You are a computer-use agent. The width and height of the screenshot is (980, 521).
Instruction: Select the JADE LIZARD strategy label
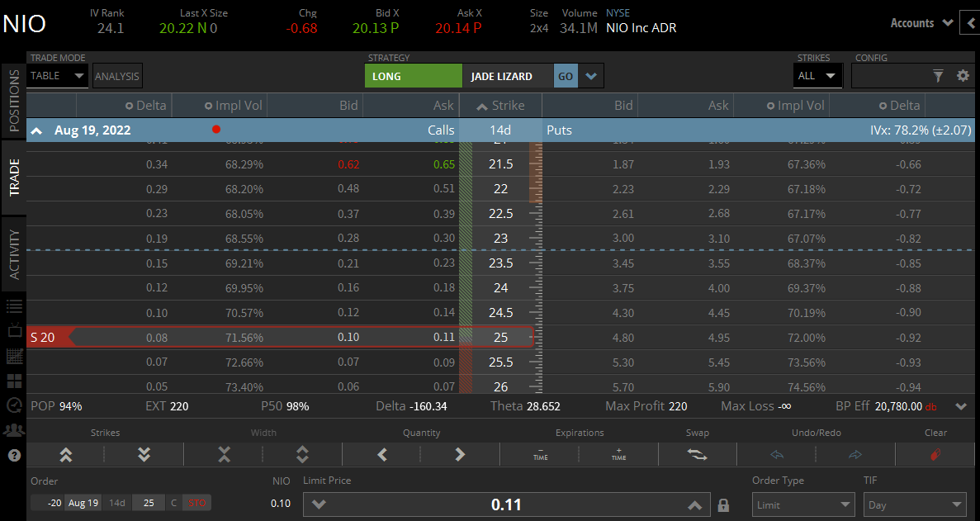(502, 76)
